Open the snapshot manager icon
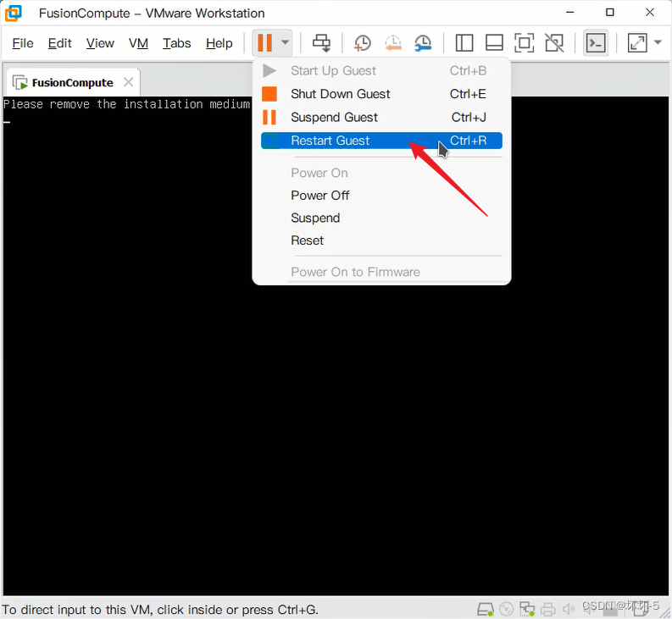Image resolution: width=672 pixels, height=619 pixels. 423,43
